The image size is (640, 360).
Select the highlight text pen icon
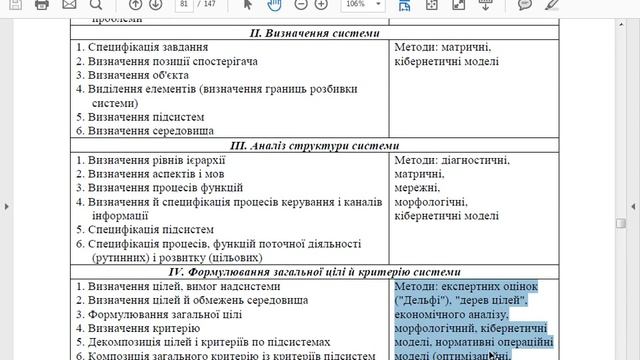coord(552,4)
